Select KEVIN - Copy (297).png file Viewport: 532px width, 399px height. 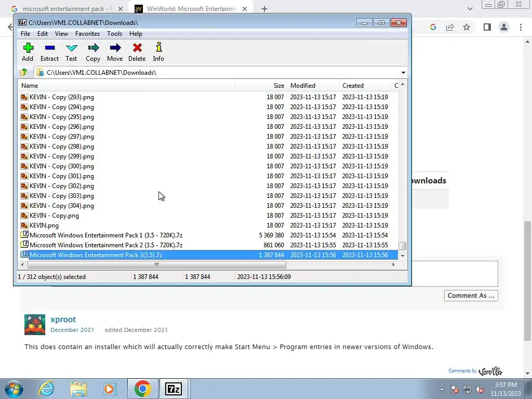tap(62, 137)
